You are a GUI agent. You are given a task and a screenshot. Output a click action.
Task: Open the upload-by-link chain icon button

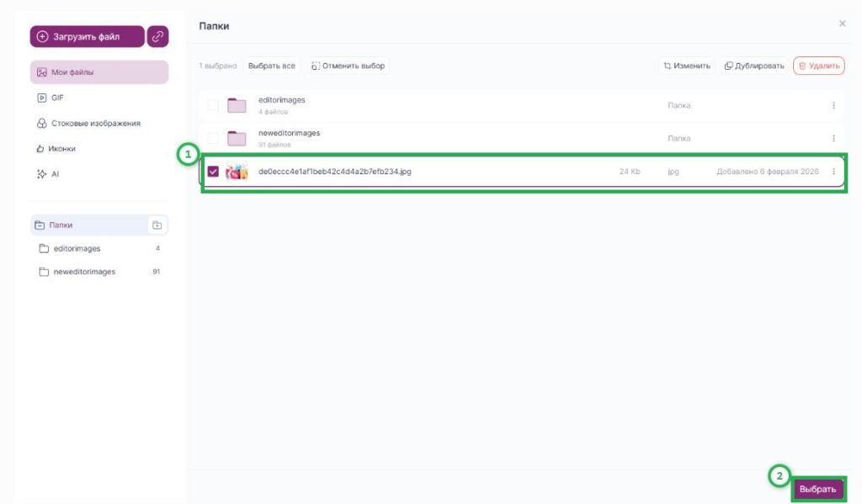(x=157, y=37)
